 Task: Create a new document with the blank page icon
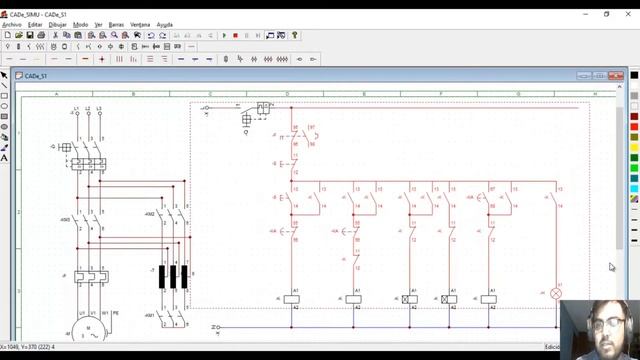coord(8,36)
